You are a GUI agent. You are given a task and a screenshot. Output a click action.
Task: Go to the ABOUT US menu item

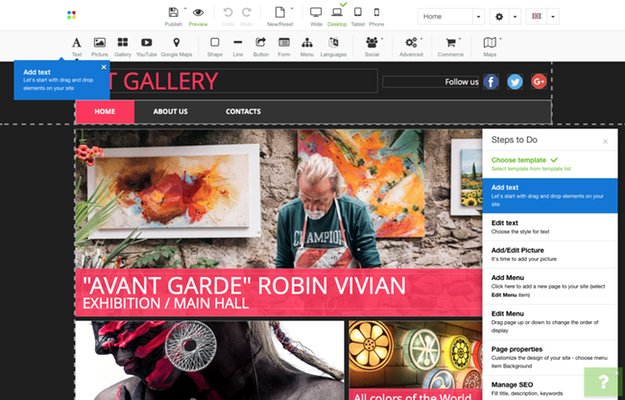pos(170,112)
